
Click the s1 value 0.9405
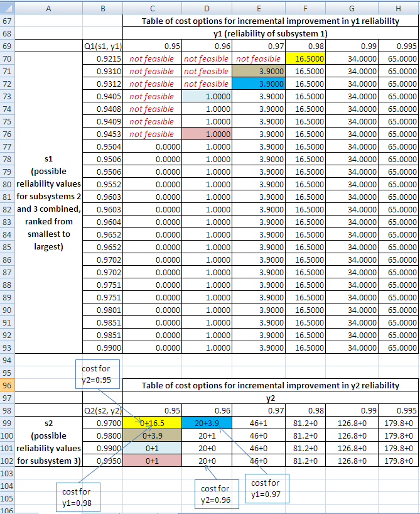point(102,96)
